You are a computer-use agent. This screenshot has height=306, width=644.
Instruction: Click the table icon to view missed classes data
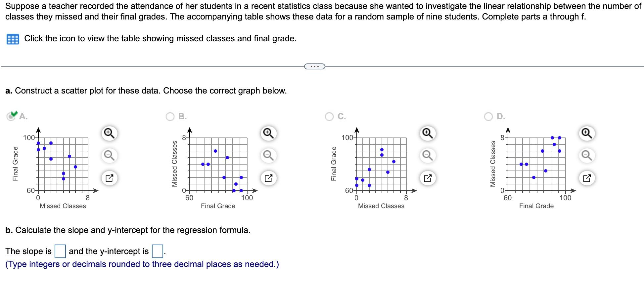click(13, 38)
